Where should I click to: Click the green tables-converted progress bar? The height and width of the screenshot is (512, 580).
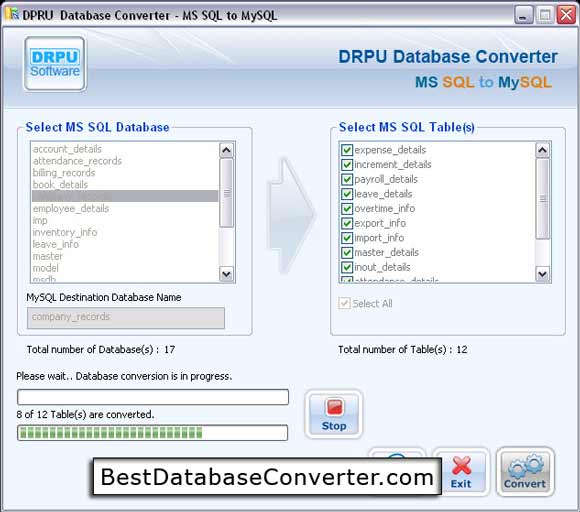(152, 432)
